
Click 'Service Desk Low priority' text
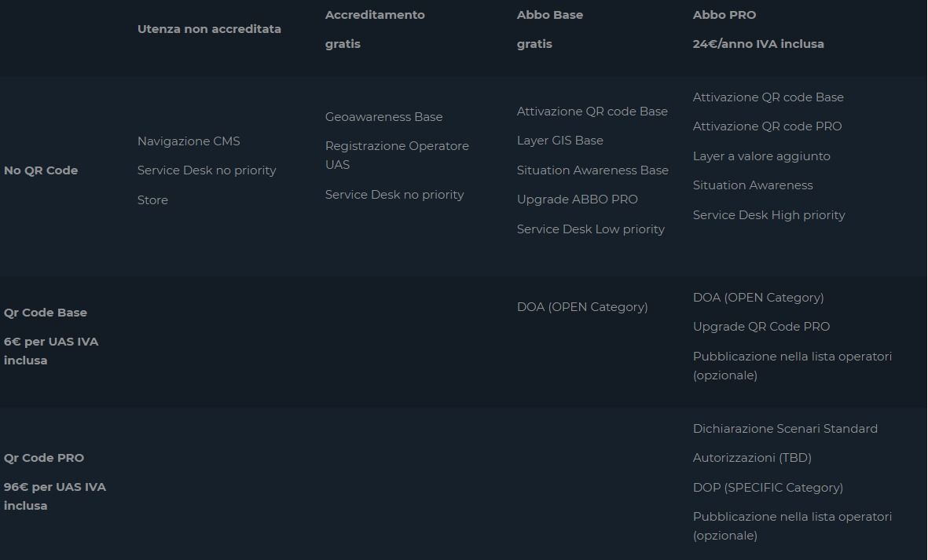coord(591,229)
